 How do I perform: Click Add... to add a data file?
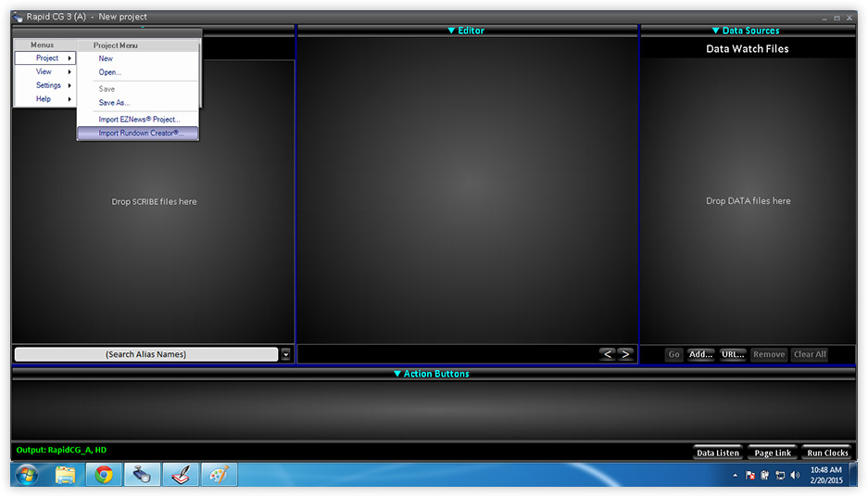coord(700,354)
